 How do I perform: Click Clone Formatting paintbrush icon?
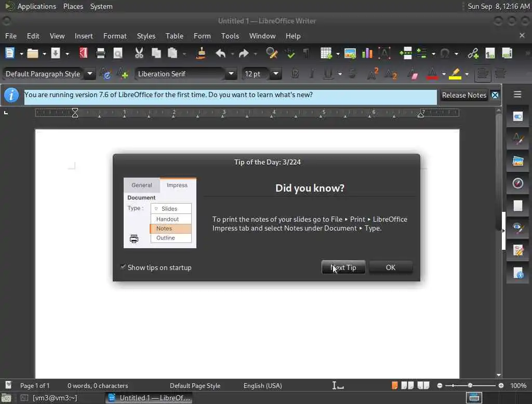[x=201, y=53]
